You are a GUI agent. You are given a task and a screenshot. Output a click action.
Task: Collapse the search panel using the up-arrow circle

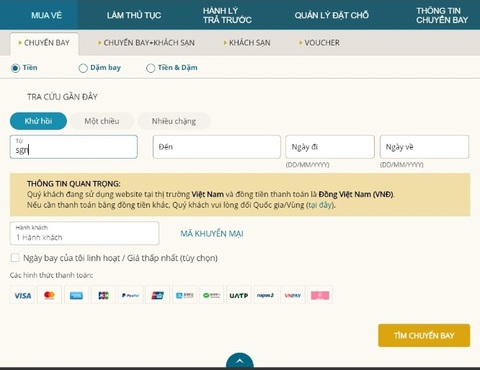[x=240, y=361]
